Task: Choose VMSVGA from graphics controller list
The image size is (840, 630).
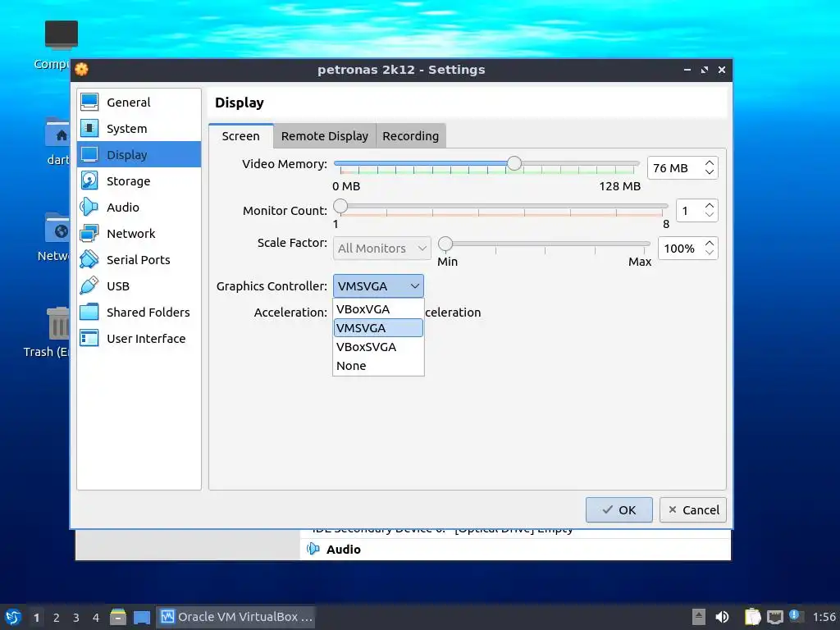Action: point(378,328)
